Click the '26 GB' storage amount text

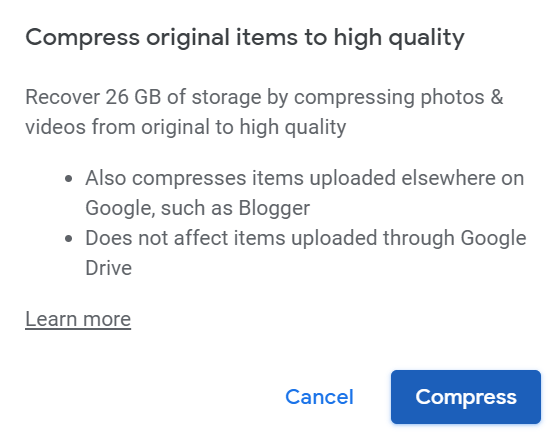(133, 97)
